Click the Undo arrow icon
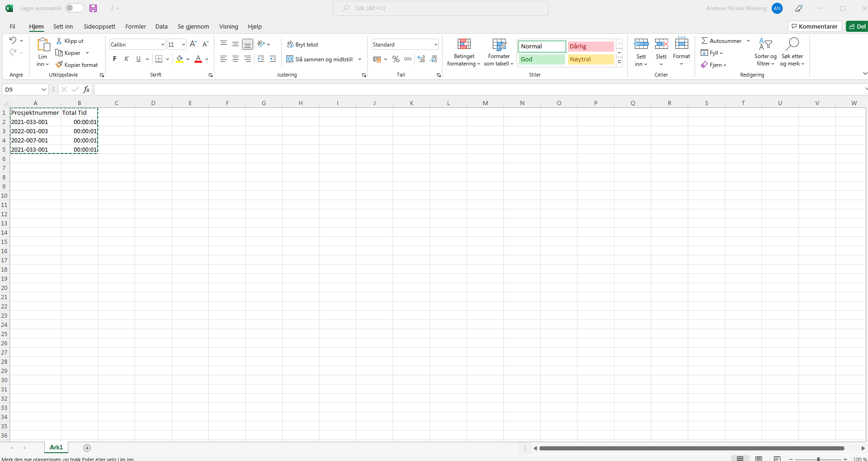 [13, 41]
